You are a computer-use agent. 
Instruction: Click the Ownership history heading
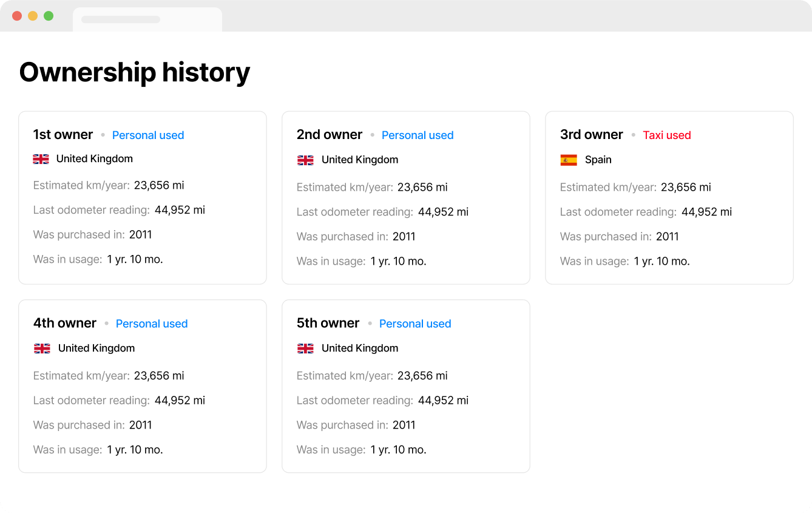(x=135, y=72)
